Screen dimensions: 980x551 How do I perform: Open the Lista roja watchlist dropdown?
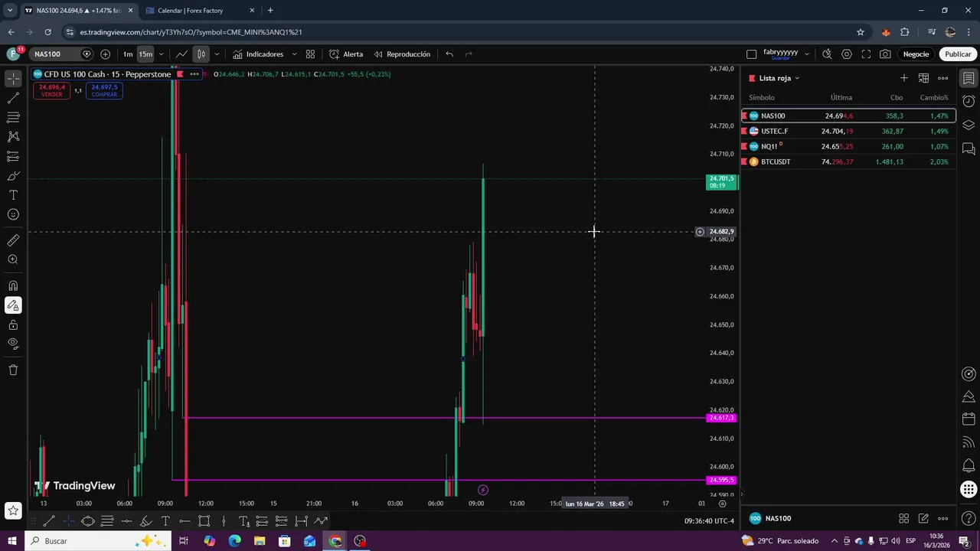tap(779, 78)
